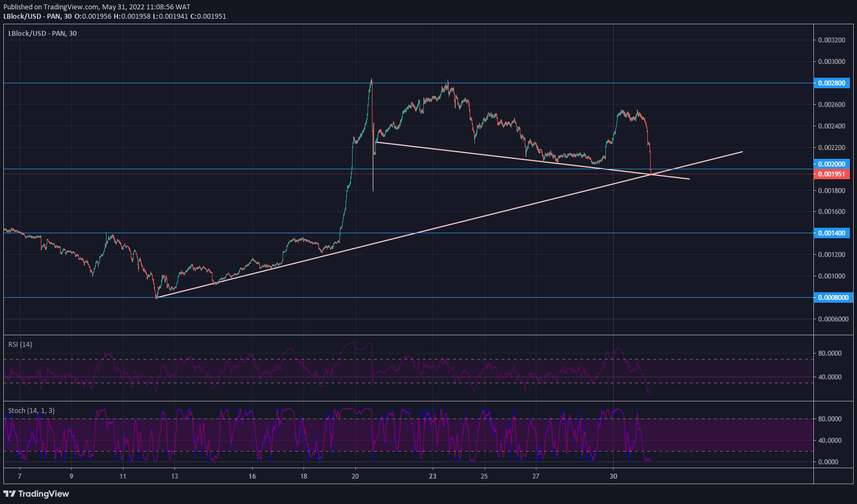Click the 0.0008000 price level label
Image resolution: width=857 pixels, height=504 pixels.
[x=833, y=298]
